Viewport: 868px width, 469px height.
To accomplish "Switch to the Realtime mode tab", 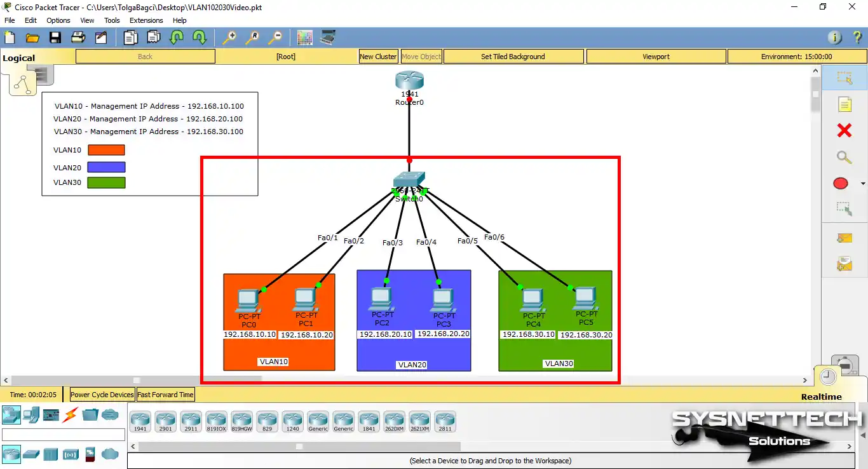I will tap(821, 397).
